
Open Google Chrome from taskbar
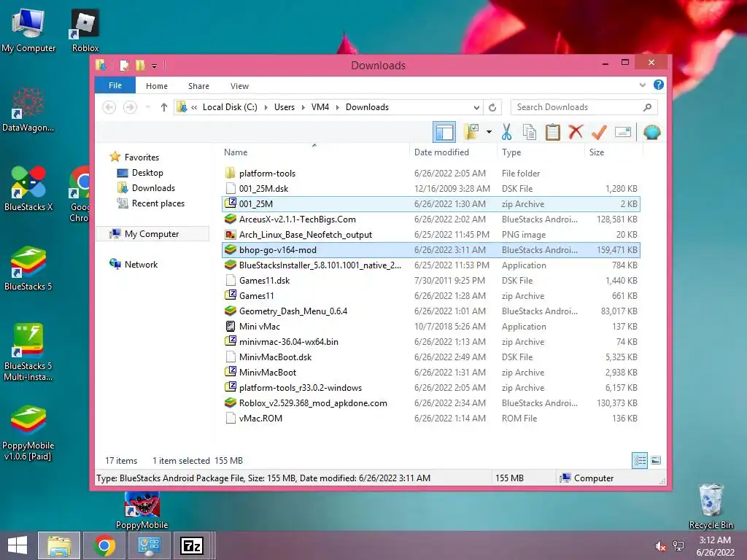point(105,545)
